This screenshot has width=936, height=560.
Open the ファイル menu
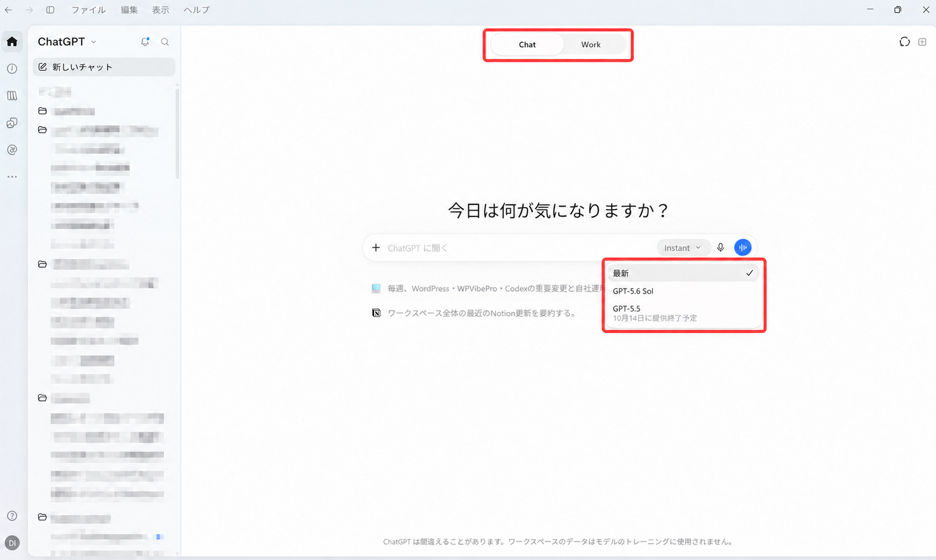(88, 10)
